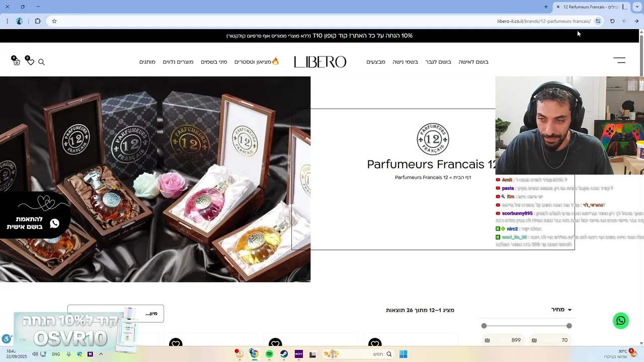
Task: Open the green WhatsApp chat bubble
Action: click(x=621, y=321)
